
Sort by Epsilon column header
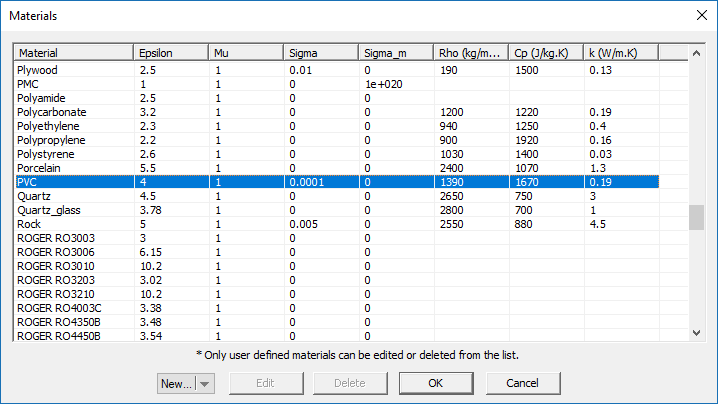pyautogui.click(x=170, y=52)
